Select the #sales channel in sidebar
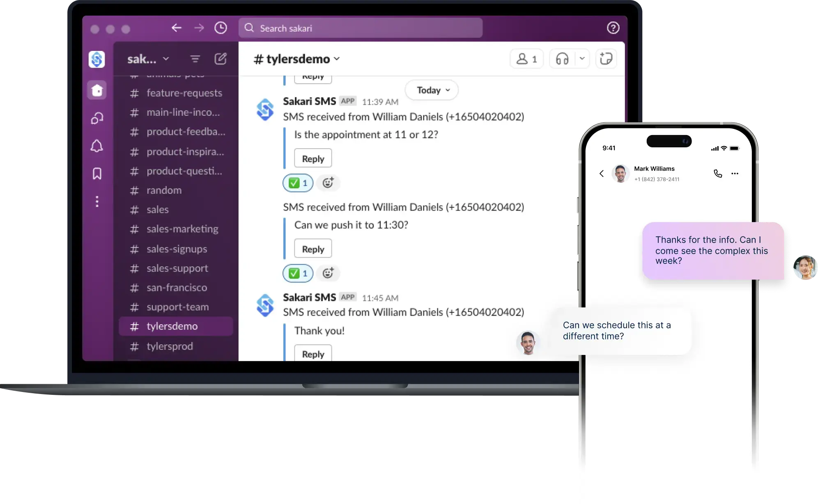The height and width of the screenshot is (504, 818). 159,209
